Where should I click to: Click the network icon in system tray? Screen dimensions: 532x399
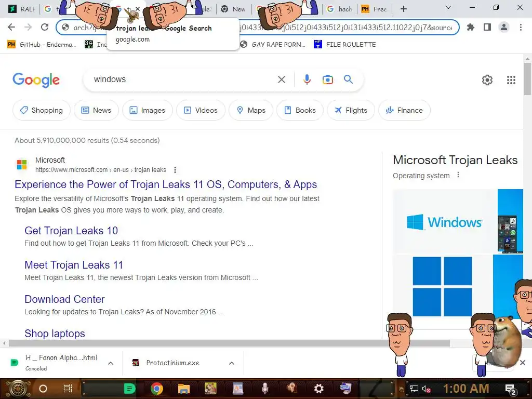(414, 389)
